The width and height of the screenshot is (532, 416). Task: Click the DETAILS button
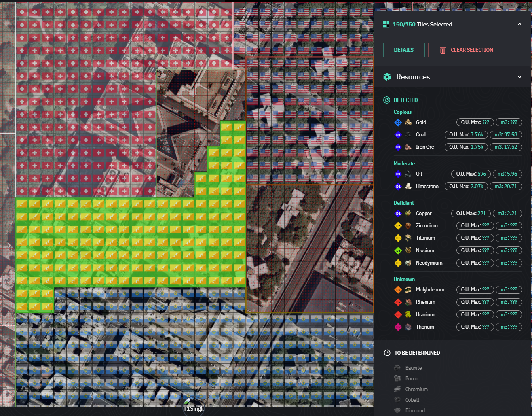[x=403, y=50]
